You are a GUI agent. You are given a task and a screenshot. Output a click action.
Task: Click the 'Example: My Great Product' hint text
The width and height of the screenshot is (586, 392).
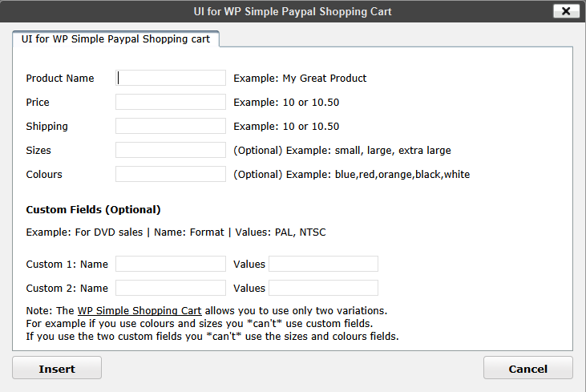[x=300, y=78]
